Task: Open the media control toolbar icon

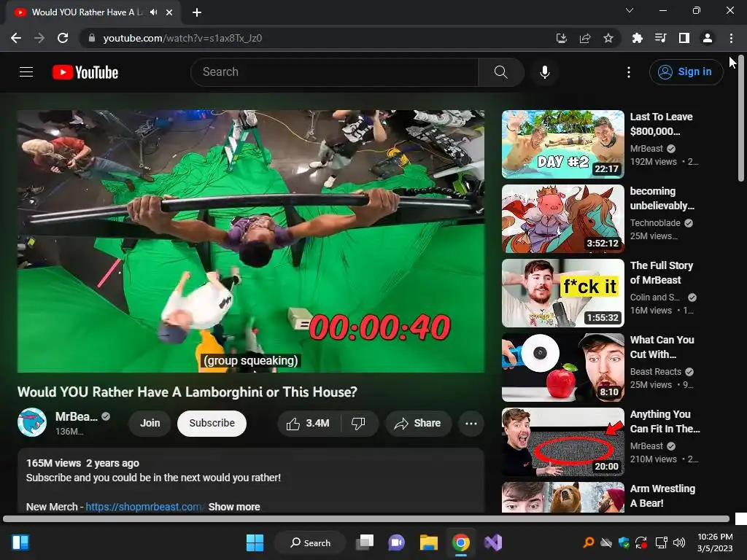Action: pyautogui.click(x=660, y=38)
